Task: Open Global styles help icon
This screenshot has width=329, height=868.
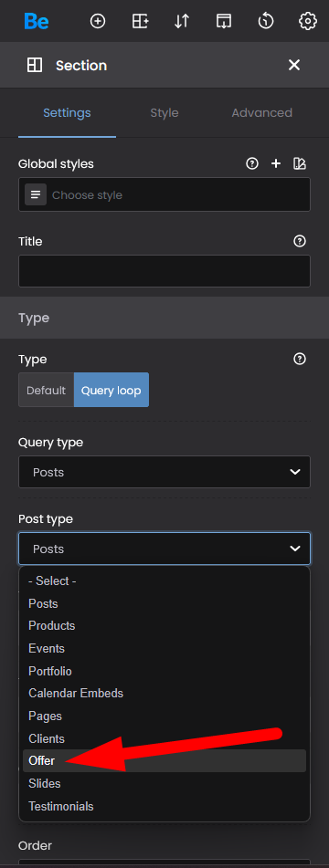Action: click(252, 164)
